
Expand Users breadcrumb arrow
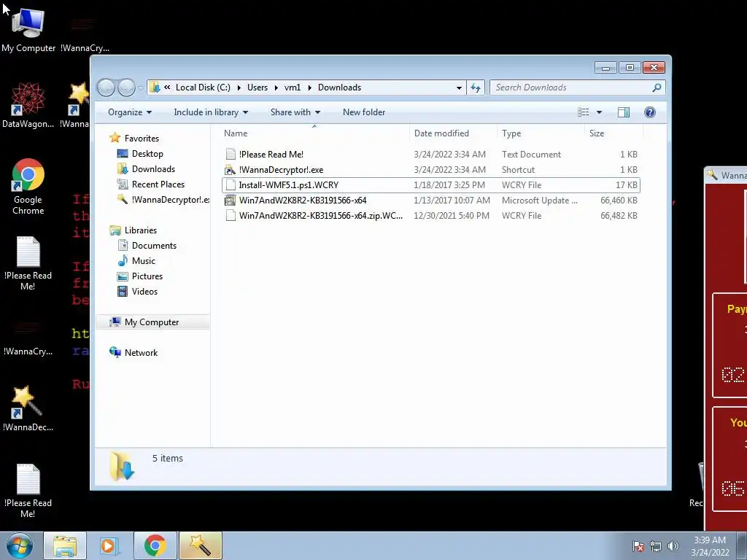pos(276,87)
